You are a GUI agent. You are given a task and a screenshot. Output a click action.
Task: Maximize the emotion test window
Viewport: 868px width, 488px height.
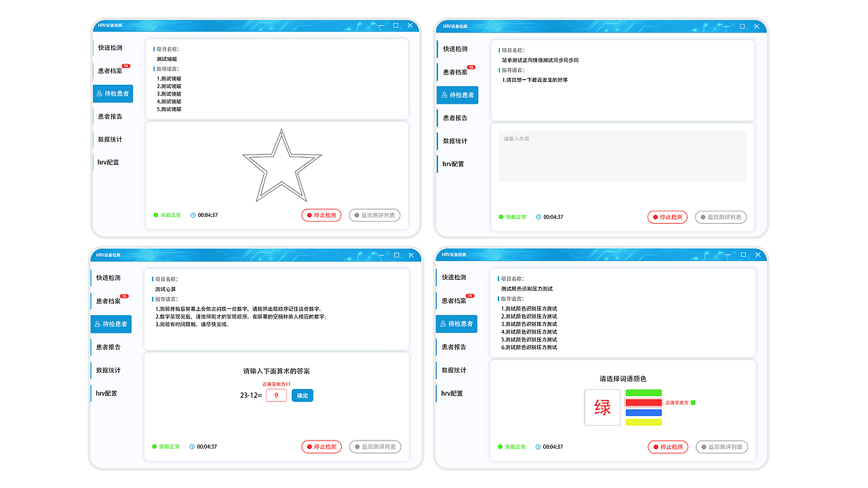742,26
